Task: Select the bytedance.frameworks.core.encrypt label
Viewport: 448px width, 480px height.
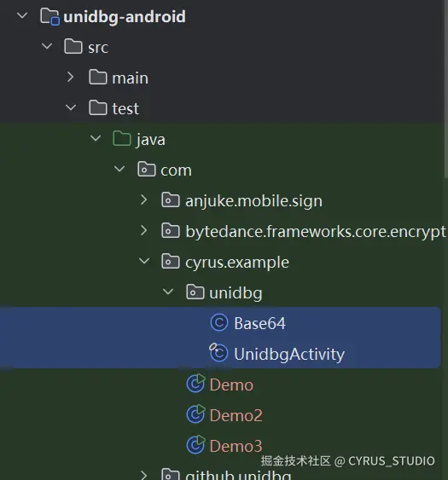Action: (x=316, y=232)
